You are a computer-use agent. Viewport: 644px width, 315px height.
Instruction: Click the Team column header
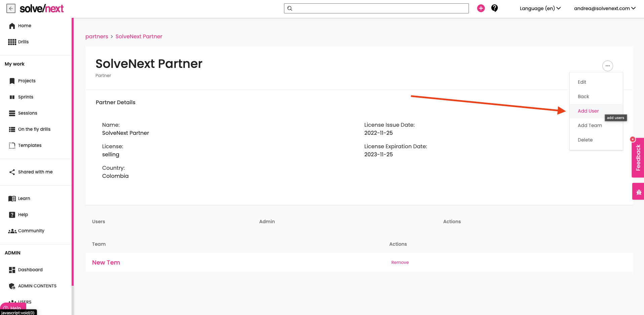pos(99,244)
